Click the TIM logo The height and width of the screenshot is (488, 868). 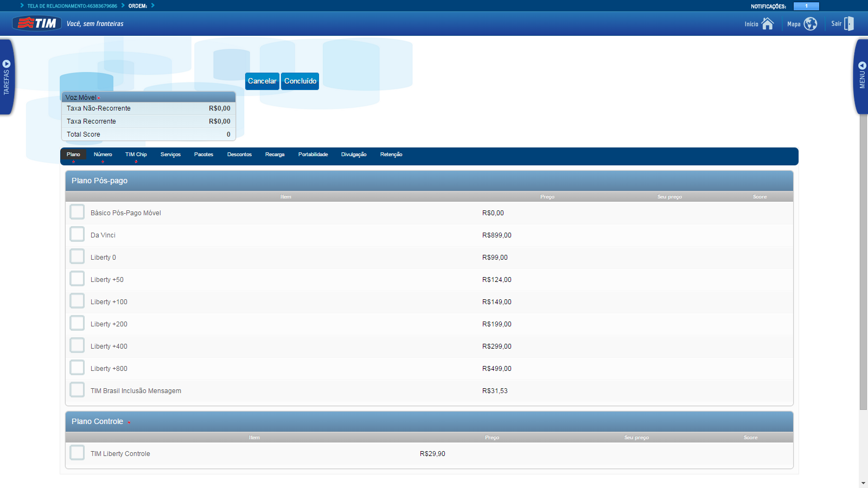tap(37, 23)
